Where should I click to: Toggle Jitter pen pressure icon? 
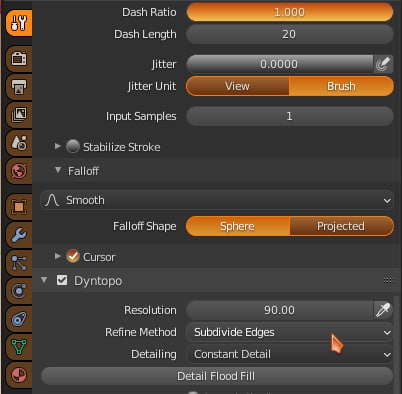pyautogui.click(x=383, y=64)
